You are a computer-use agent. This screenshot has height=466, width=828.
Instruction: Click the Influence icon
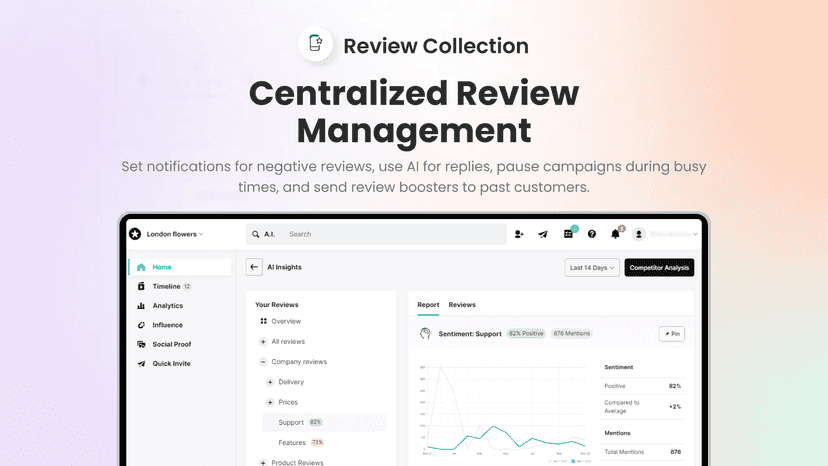[141, 325]
